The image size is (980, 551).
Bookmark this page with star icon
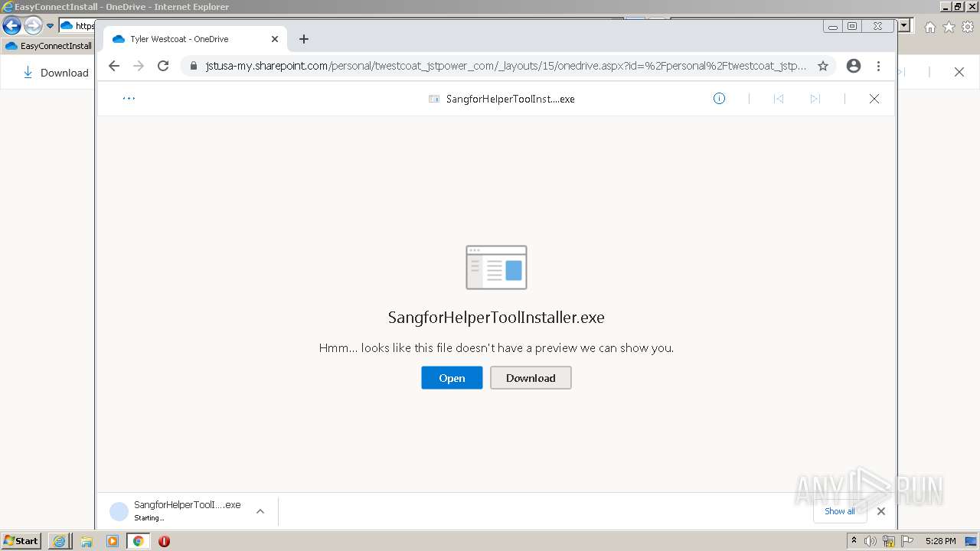(x=823, y=66)
